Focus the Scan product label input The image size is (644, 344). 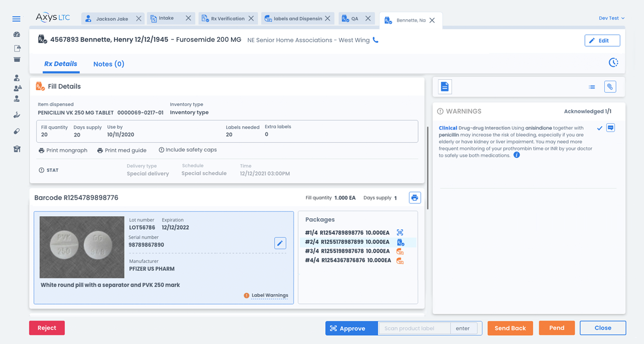pyautogui.click(x=414, y=329)
